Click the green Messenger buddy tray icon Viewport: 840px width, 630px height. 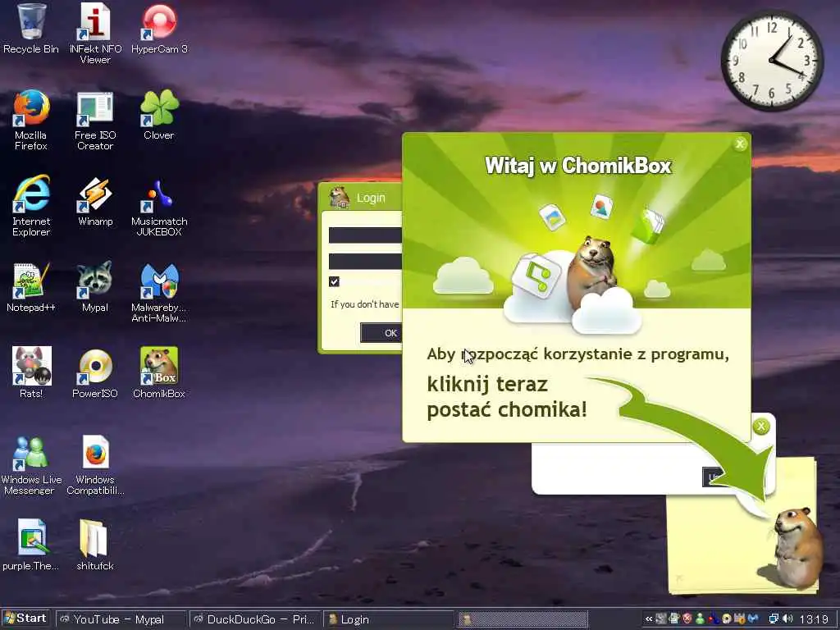[700, 619]
